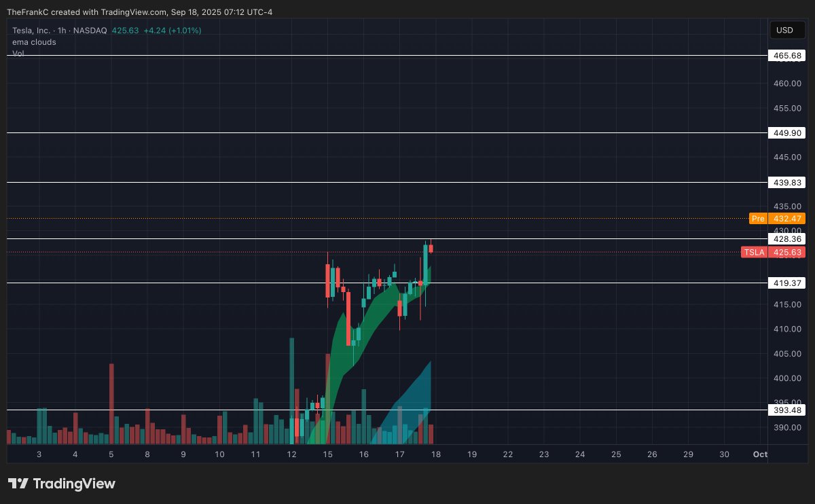Select the ema clouds indicator label

point(34,42)
